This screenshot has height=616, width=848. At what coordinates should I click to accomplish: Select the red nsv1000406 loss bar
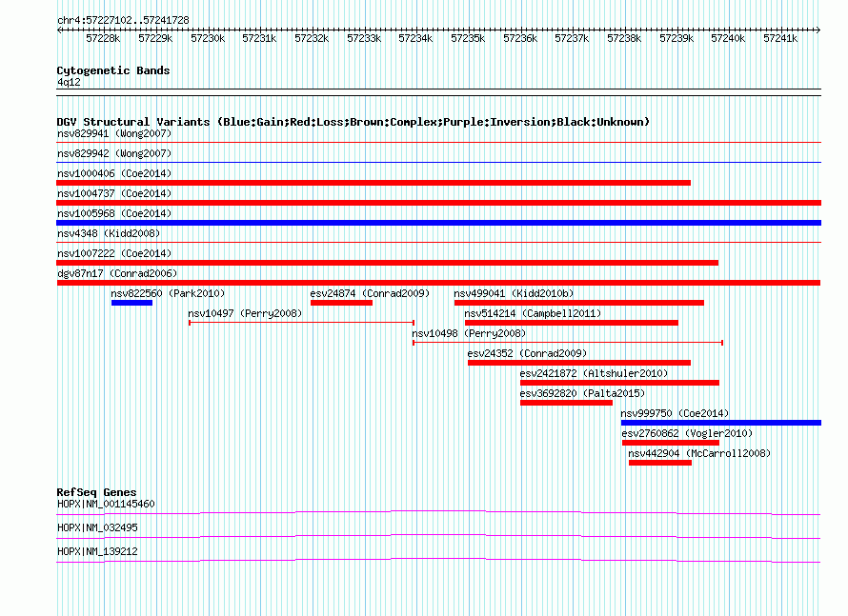[x=374, y=183]
